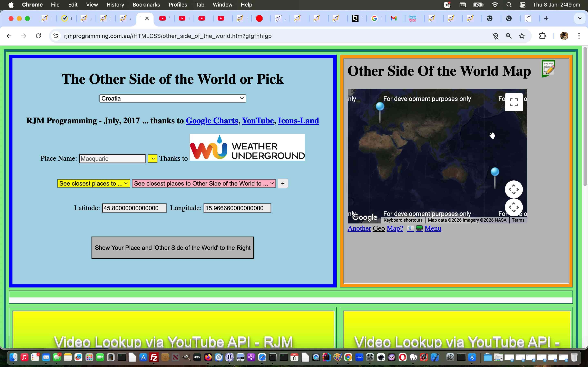Open the small yellow dropdown beside Place Name
This screenshot has height=367, width=588.
click(153, 158)
